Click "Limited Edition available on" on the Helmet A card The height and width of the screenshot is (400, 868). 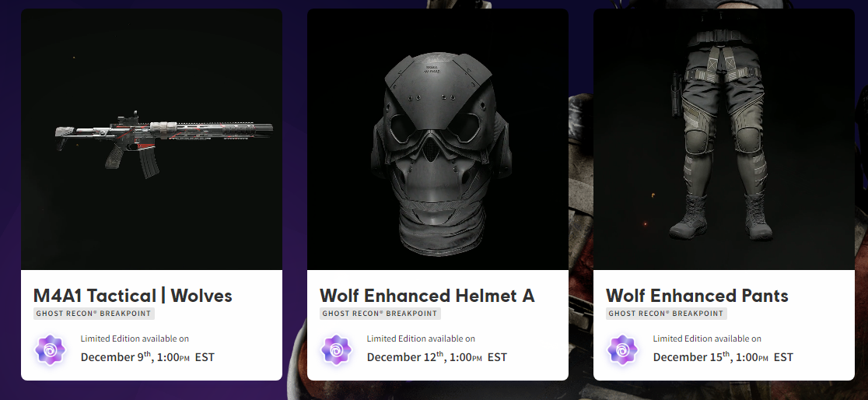pyautogui.click(x=421, y=339)
